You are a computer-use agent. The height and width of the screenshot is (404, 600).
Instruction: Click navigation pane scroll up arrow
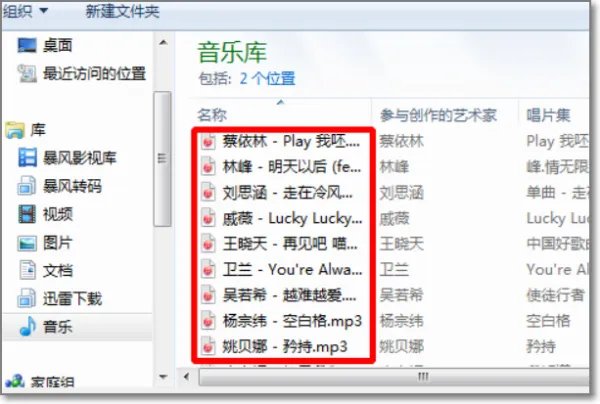pyautogui.click(x=163, y=42)
